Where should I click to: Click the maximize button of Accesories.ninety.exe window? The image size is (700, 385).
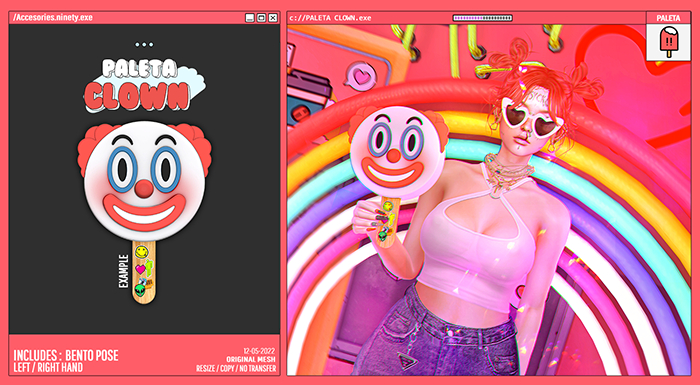coord(262,18)
